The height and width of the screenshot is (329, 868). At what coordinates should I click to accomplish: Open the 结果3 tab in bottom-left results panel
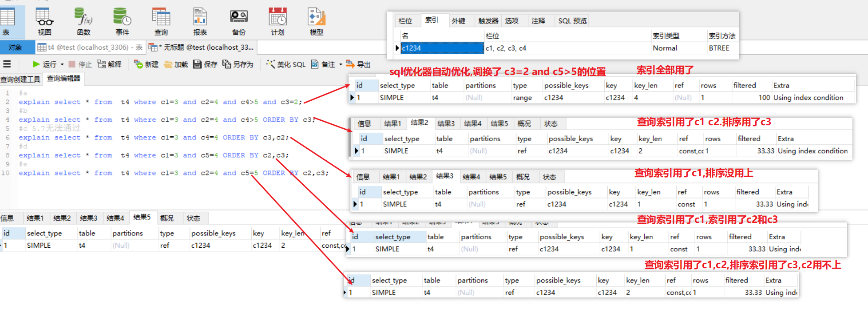pos(88,218)
